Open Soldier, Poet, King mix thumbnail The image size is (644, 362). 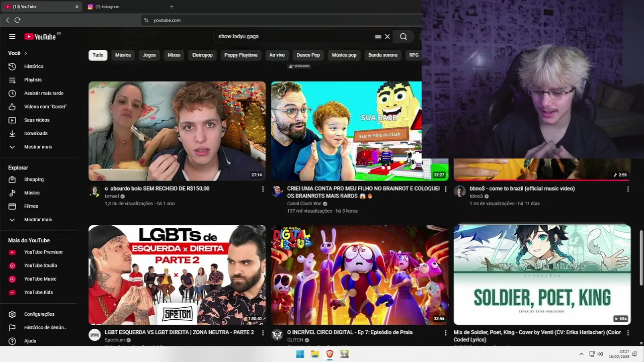(x=542, y=275)
